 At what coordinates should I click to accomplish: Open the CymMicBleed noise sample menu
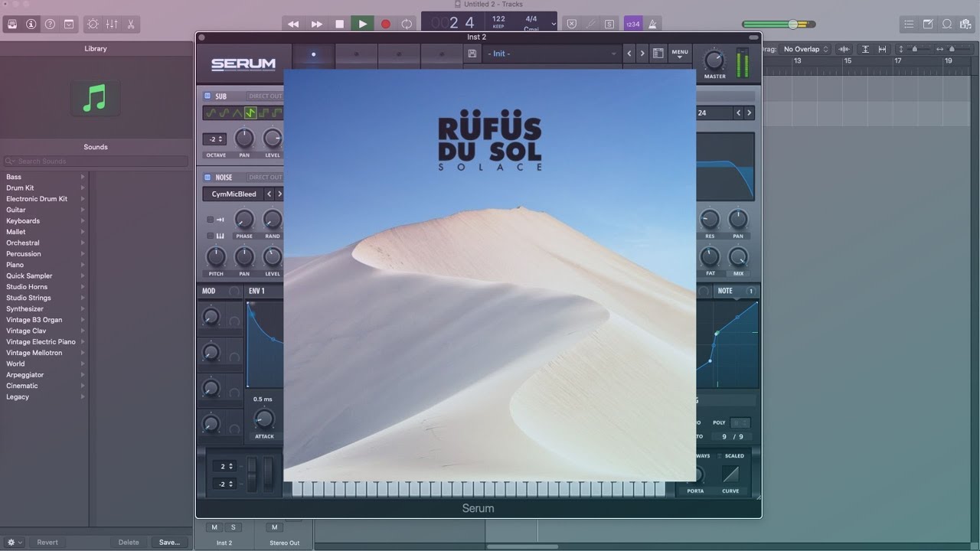[234, 194]
